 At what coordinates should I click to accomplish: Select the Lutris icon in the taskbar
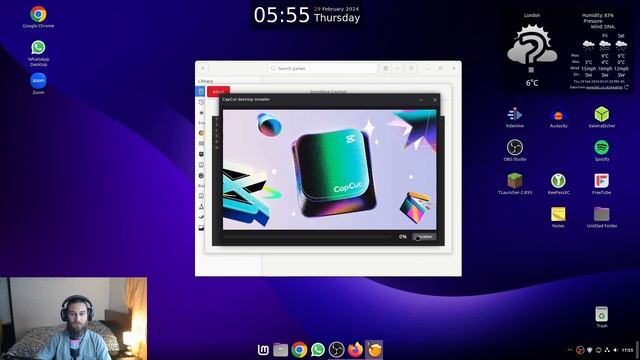point(374,350)
